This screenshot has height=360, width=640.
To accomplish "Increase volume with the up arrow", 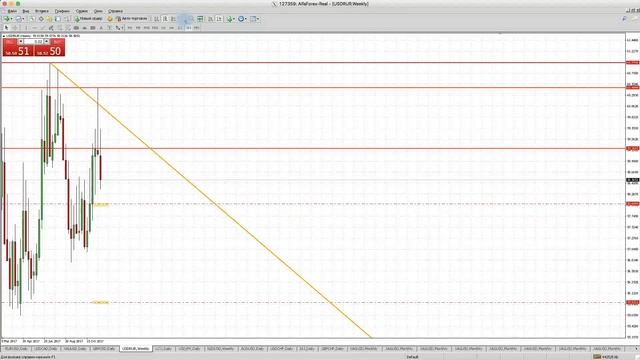I will coord(47,42).
